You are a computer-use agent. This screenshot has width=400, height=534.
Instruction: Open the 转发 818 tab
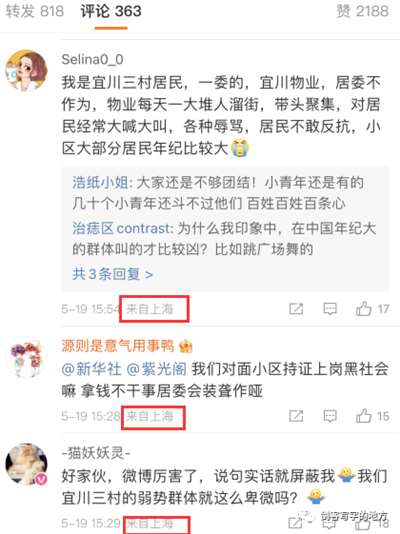point(35,11)
